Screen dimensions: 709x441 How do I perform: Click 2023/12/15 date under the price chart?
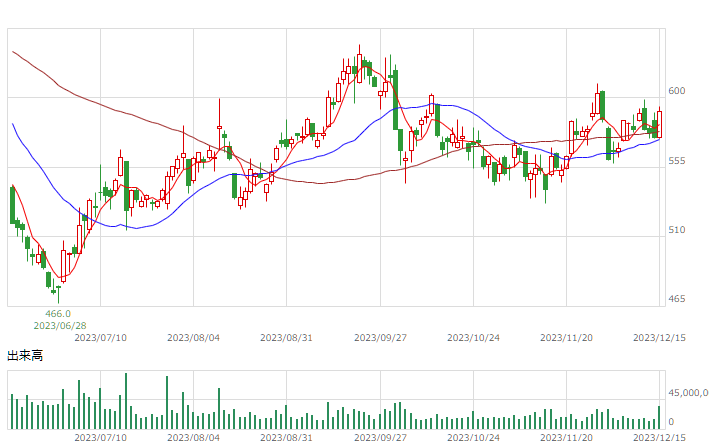(x=659, y=338)
